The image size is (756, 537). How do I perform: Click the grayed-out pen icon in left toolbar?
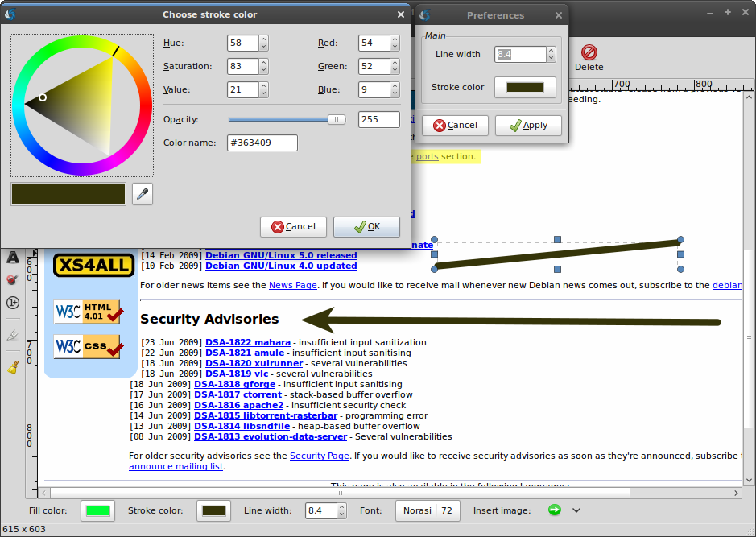point(13,336)
